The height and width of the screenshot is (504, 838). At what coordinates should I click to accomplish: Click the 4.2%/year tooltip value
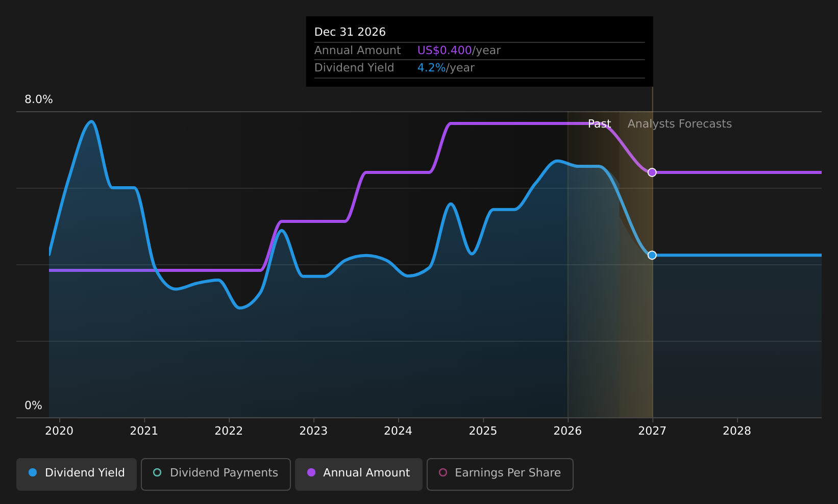[446, 68]
